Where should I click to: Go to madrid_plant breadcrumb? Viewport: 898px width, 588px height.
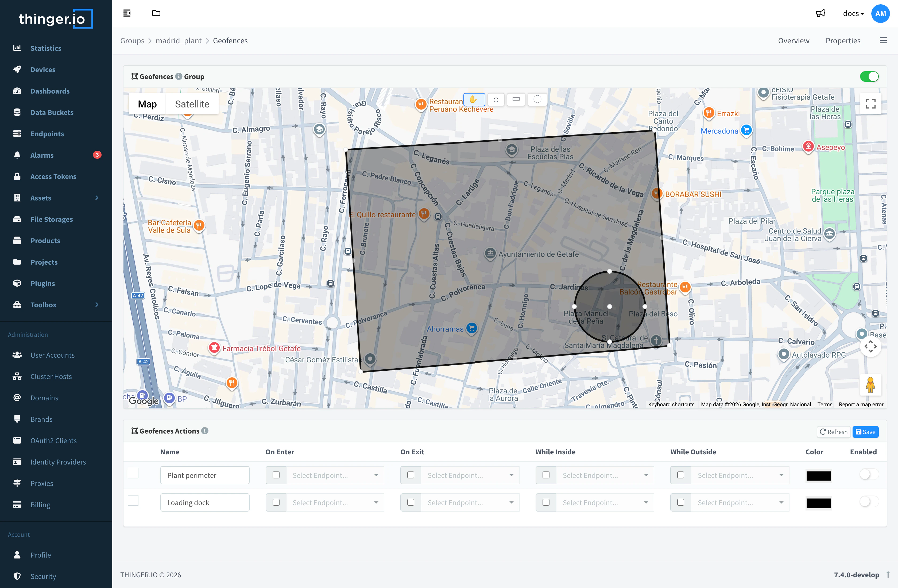tap(179, 40)
